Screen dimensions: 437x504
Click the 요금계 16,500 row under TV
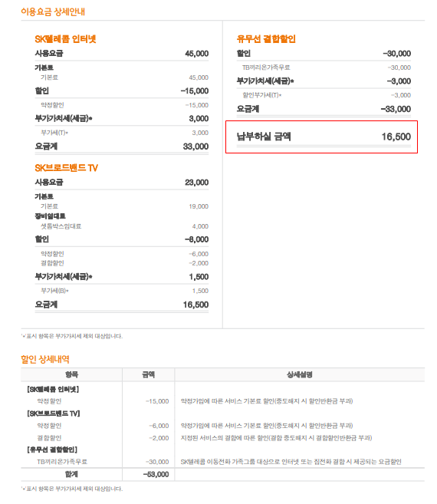(x=122, y=305)
